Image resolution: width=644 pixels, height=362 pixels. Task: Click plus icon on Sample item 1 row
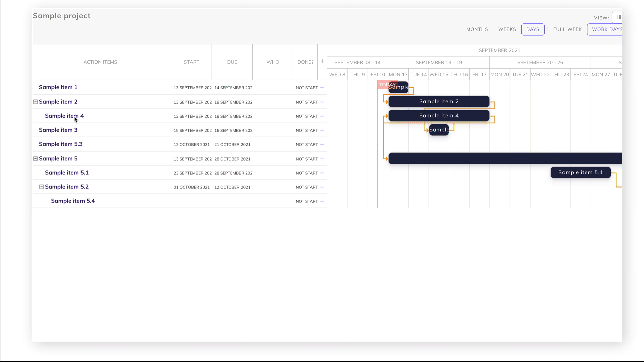tap(322, 88)
